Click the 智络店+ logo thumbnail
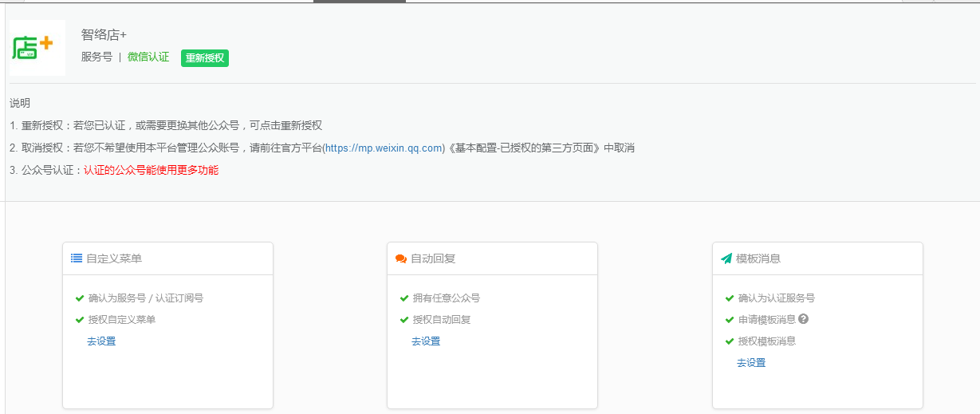 click(37, 48)
